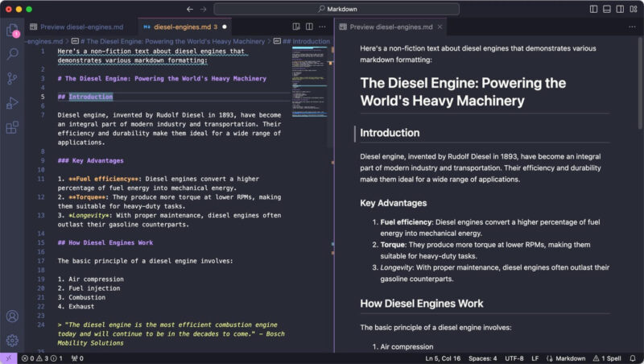Go back with the navigation arrow
The image size is (644, 364).
point(190,9)
